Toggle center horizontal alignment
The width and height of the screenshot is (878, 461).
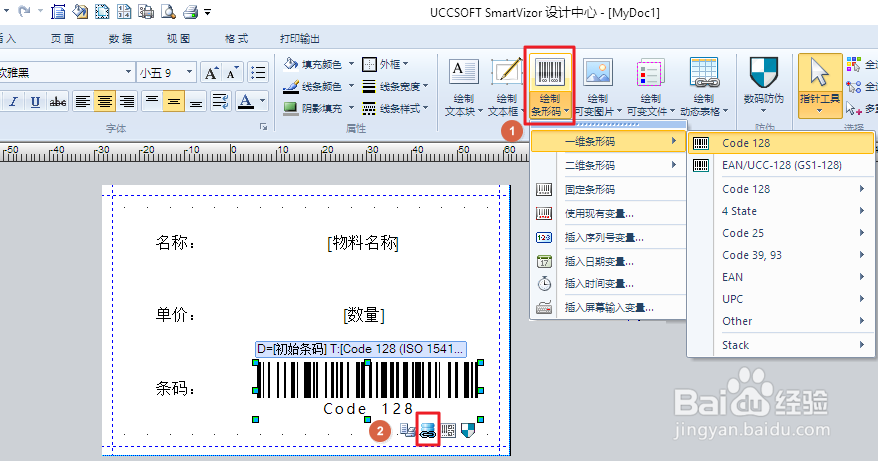105,101
